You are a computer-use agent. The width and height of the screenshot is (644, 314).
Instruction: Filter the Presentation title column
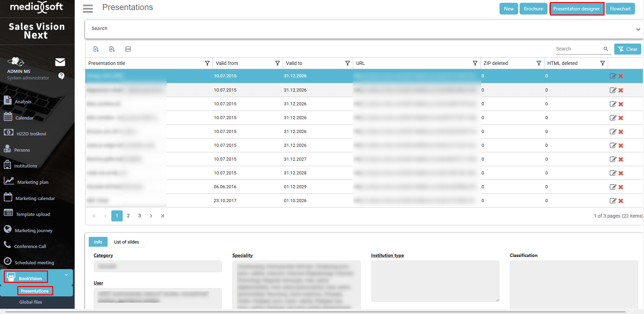[207, 63]
